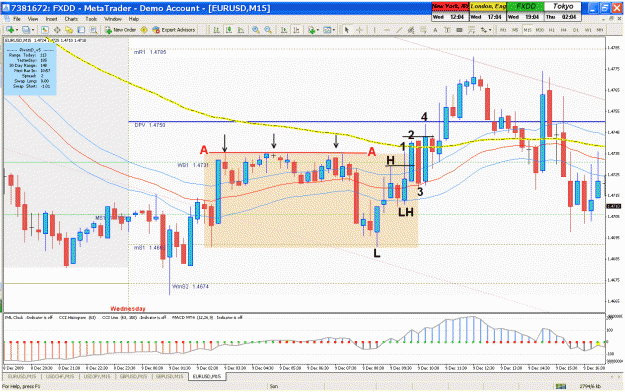
Task: Restore the inner chart window
Action: click(611, 18)
